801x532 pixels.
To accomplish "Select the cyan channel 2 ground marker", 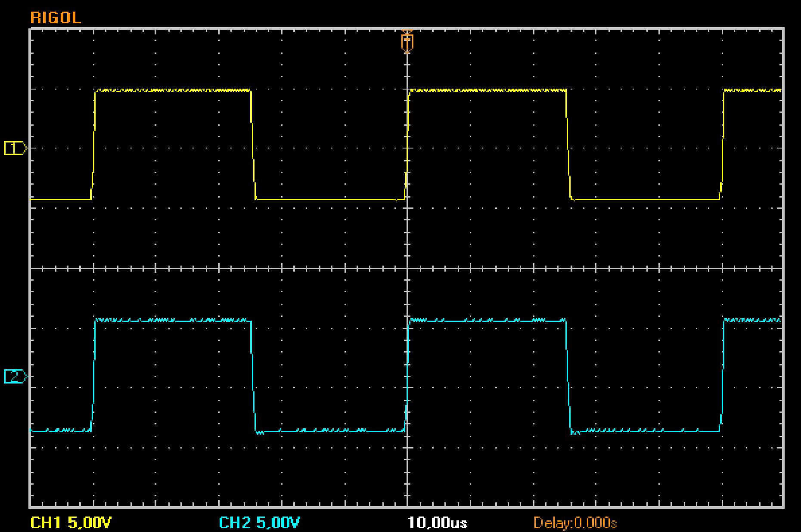I will (x=16, y=377).
